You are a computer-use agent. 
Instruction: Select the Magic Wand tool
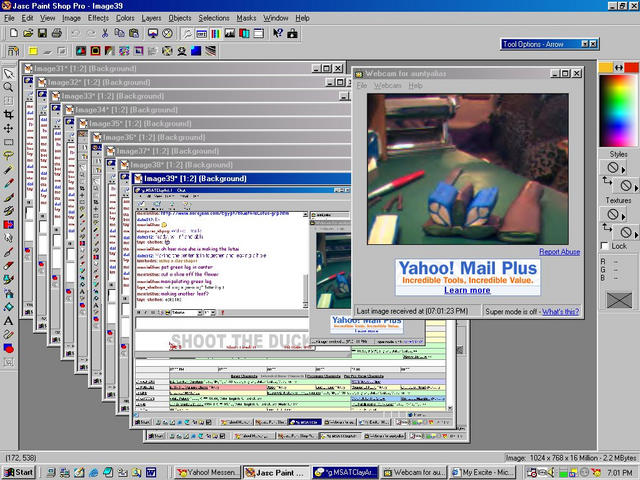click(x=8, y=169)
